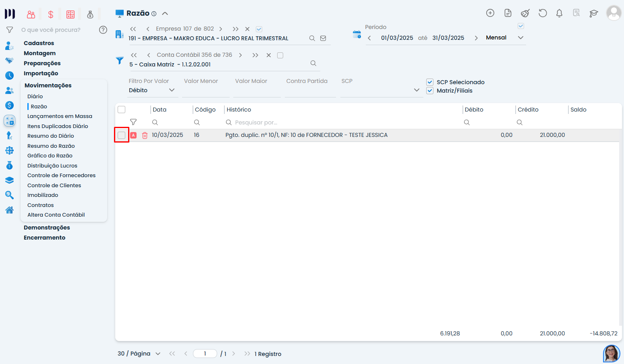Go to the next empresa arrow
624x364 pixels.
(221, 29)
